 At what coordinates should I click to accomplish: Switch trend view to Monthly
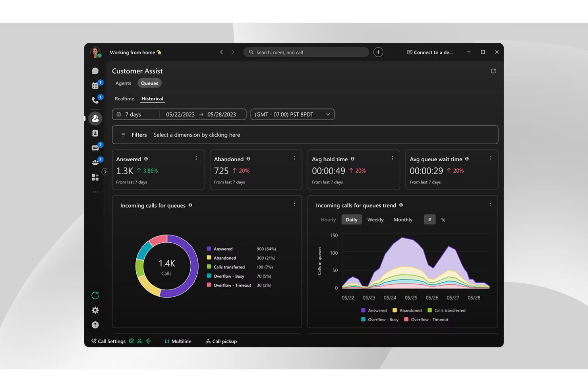(x=403, y=219)
